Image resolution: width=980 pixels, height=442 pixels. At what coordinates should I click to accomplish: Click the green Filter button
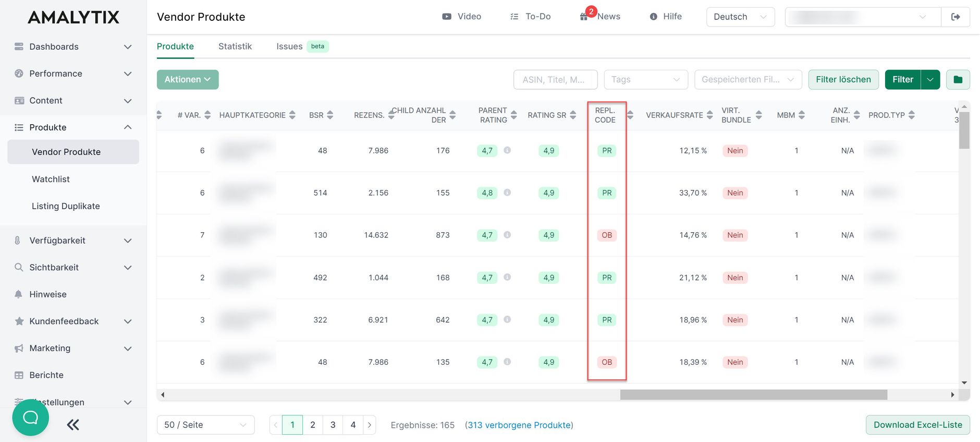point(903,79)
